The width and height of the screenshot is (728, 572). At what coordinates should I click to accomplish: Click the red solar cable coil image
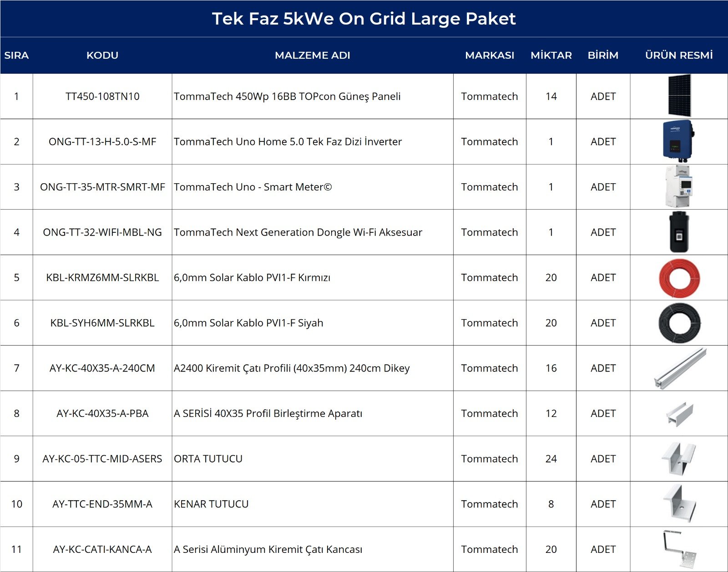(x=679, y=278)
